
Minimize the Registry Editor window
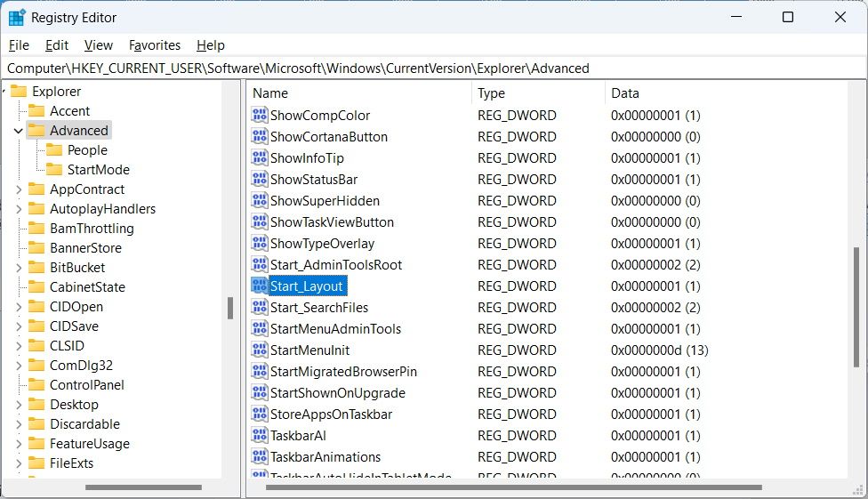[x=735, y=17]
